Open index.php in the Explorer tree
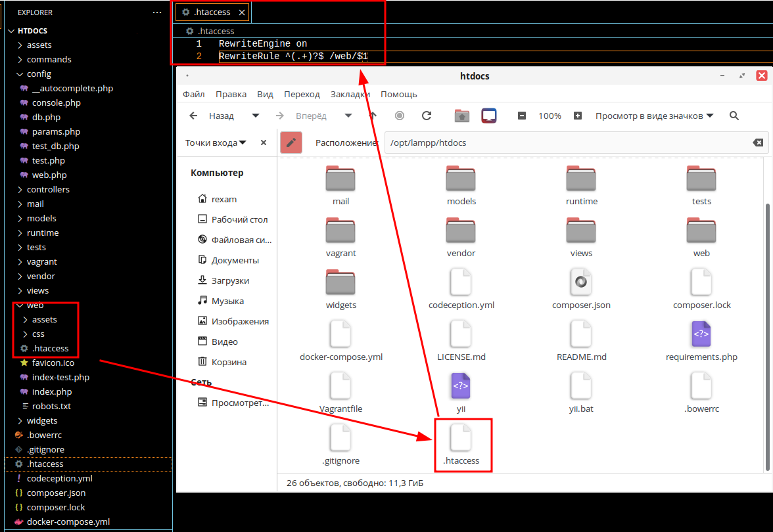 (x=52, y=391)
